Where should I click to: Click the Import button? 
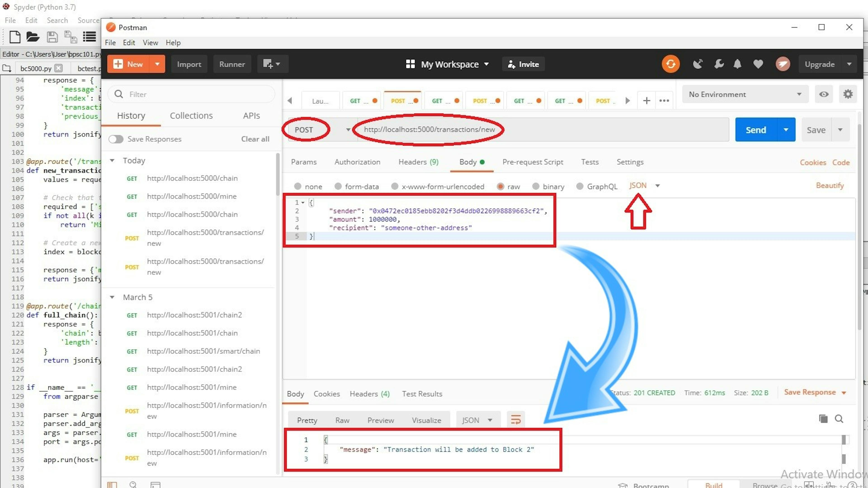pyautogui.click(x=189, y=64)
